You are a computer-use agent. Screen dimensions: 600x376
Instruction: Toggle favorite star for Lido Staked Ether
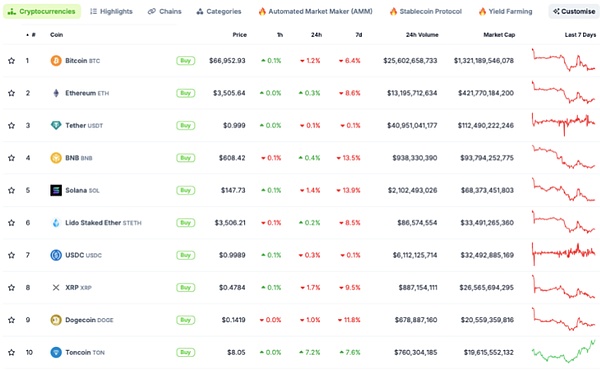point(11,223)
